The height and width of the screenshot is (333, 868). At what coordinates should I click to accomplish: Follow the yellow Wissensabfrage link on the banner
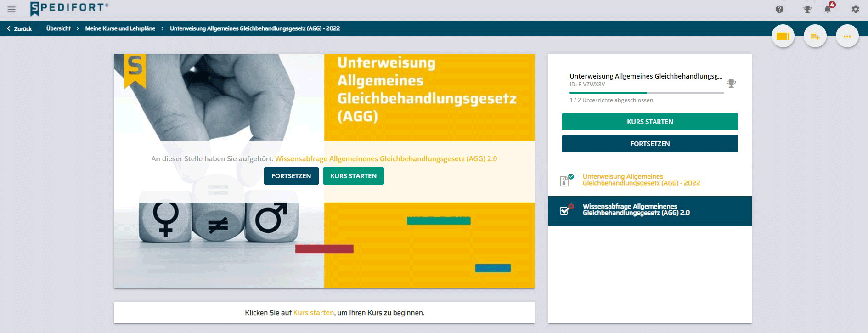(386, 159)
